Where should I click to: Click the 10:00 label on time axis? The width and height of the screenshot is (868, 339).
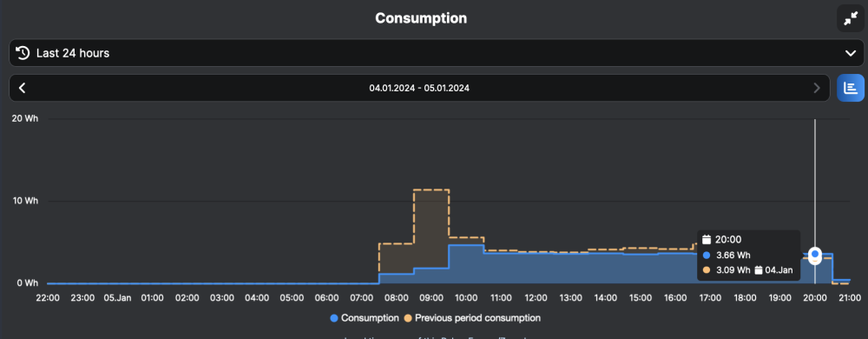pyautogui.click(x=466, y=298)
